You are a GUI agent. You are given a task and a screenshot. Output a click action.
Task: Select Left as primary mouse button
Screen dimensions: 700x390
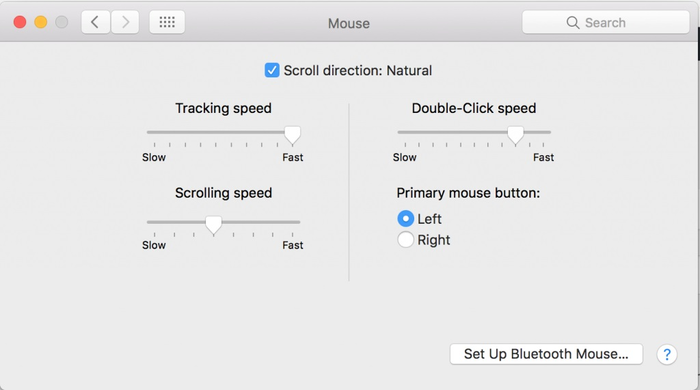click(405, 219)
